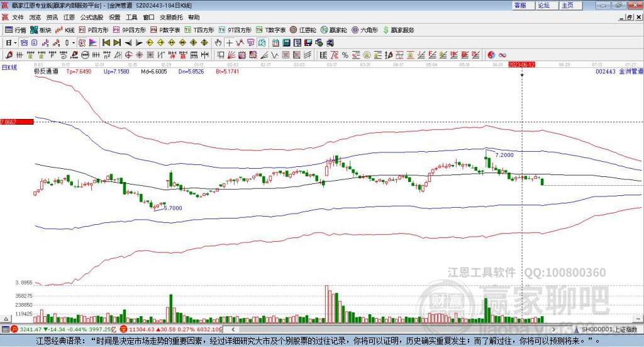The height and width of the screenshot is (347, 644).
Task: Click the collapse triangle above status bar
Action: (6, 319)
